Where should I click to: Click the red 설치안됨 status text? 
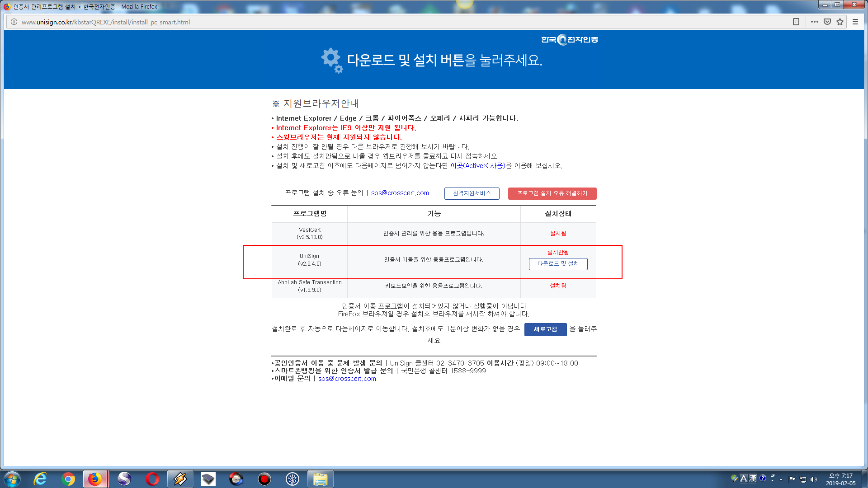[x=558, y=252]
